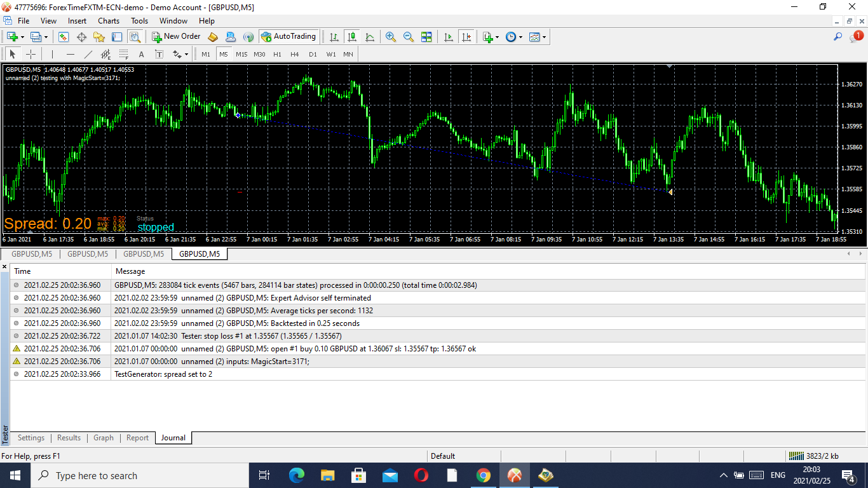Select the crosshair tool
This screenshot has height=488, width=868.
click(x=31, y=54)
